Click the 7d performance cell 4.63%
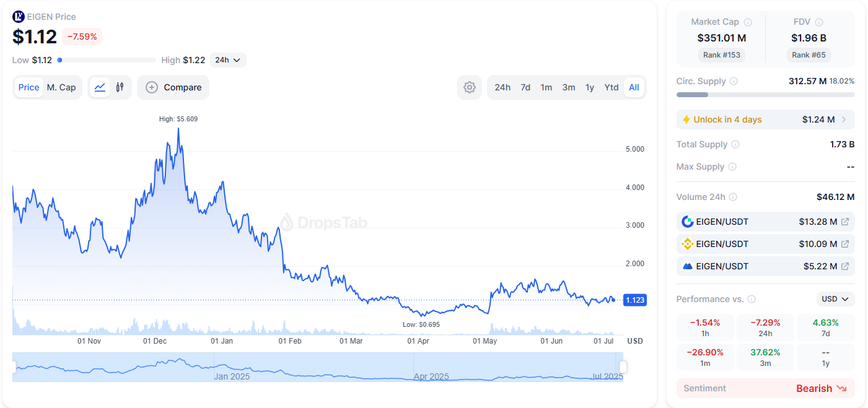868x408 pixels. coord(826,328)
